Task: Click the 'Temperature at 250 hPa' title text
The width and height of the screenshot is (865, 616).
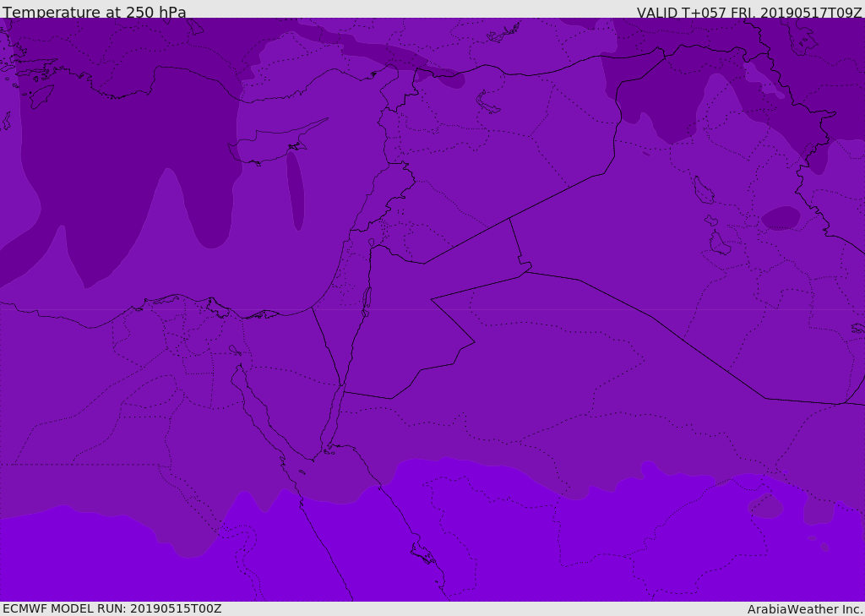Action: pyautogui.click(x=95, y=12)
